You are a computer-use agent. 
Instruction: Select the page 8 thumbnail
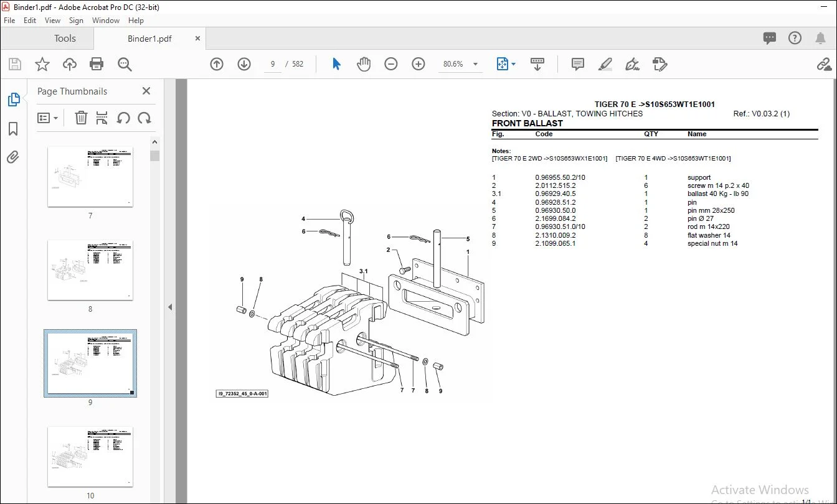pos(90,271)
